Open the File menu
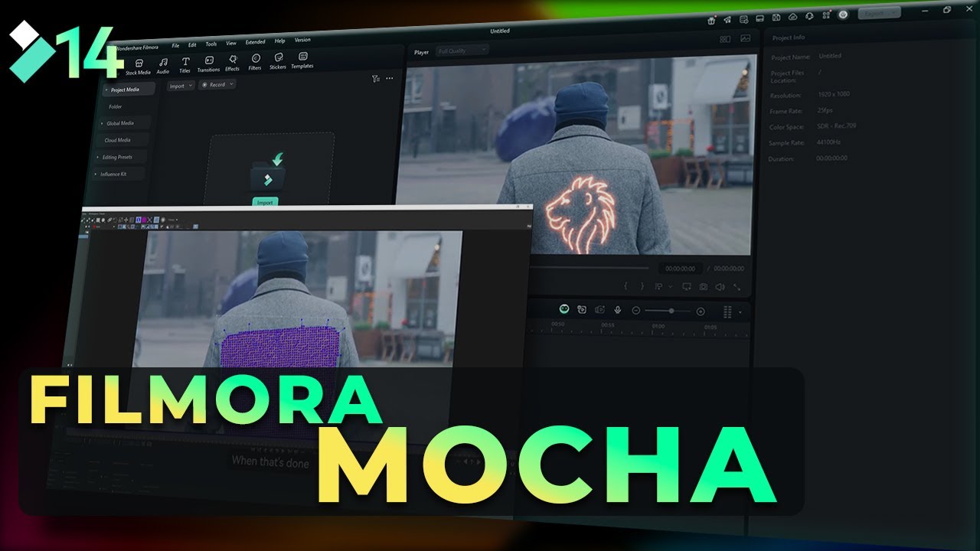This screenshot has width=980, height=551. coord(175,46)
